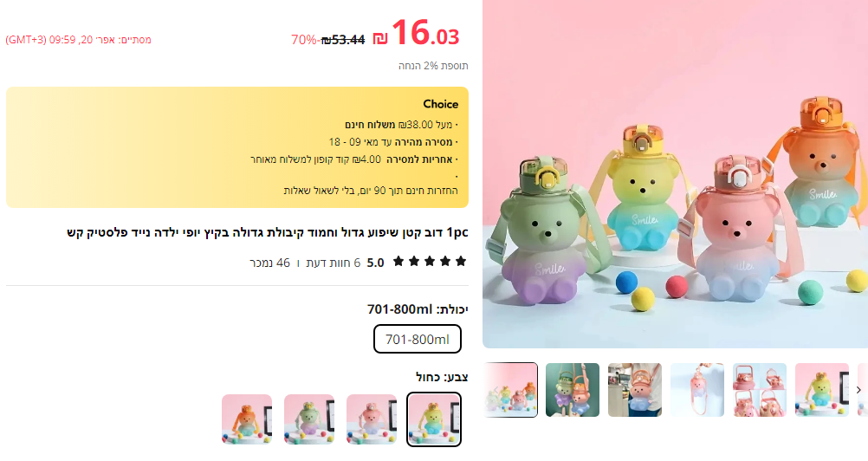Choose the pink bear color swatch
The width and height of the screenshot is (868, 461).
point(372,419)
